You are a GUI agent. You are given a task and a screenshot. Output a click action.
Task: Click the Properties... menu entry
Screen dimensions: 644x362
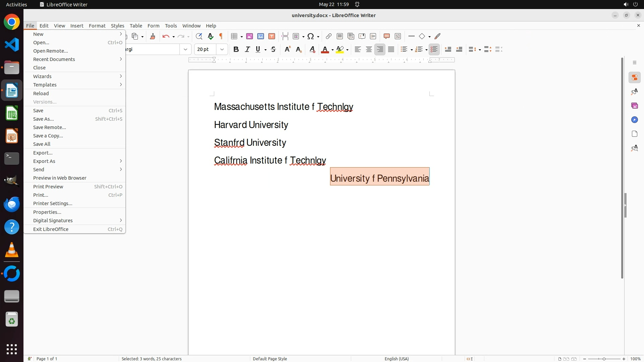[47, 212]
